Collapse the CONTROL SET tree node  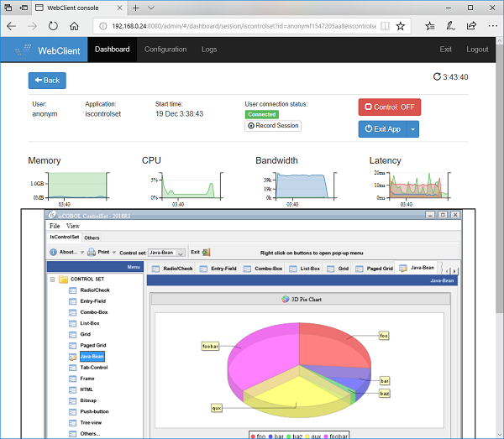coord(52,280)
